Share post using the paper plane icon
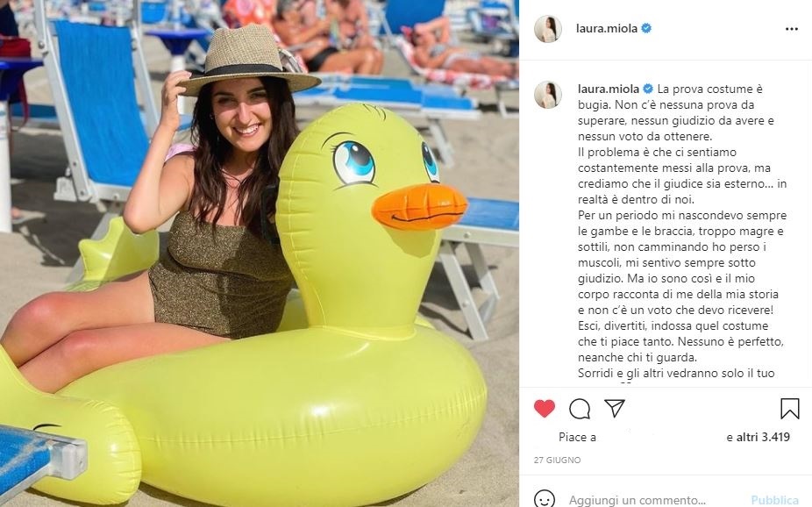 (614, 408)
